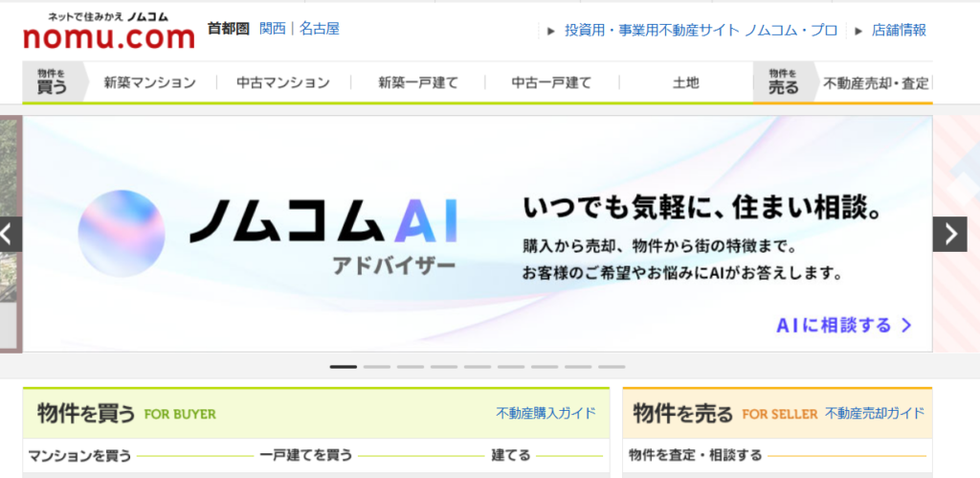This screenshot has width=980, height=478.
Task: Open 投資用・事業用不動産サイト ノムコム・プロ link
Action: pyautogui.click(x=701, y=31)
